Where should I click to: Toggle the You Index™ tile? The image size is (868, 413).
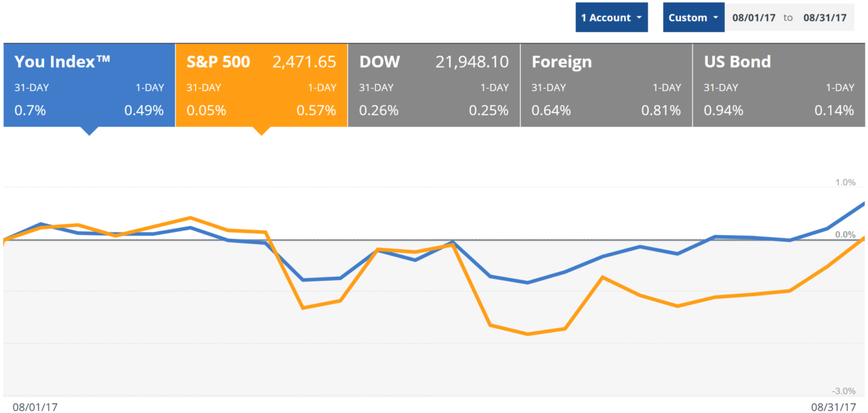click(89, 85)
